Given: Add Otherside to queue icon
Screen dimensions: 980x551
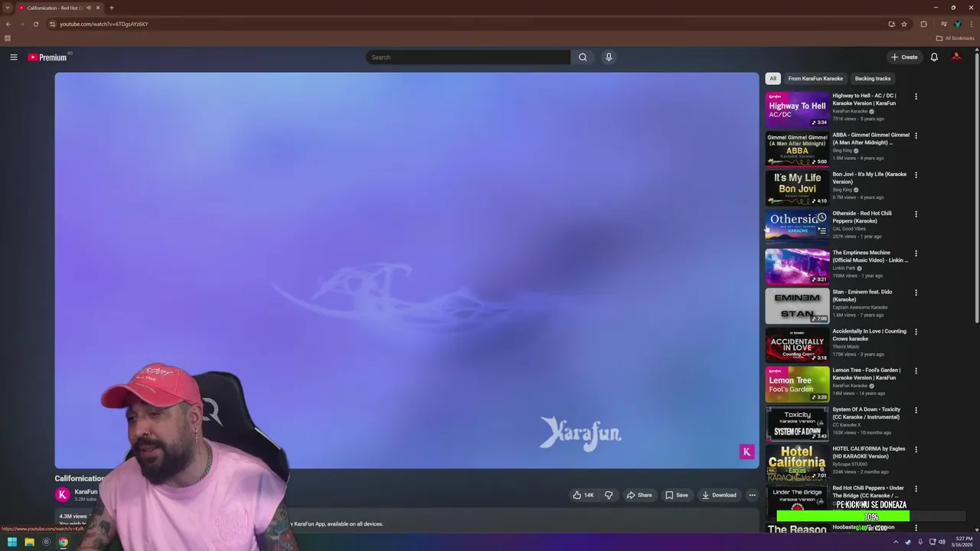Looking at the screenshot, I should click(822, 230).
